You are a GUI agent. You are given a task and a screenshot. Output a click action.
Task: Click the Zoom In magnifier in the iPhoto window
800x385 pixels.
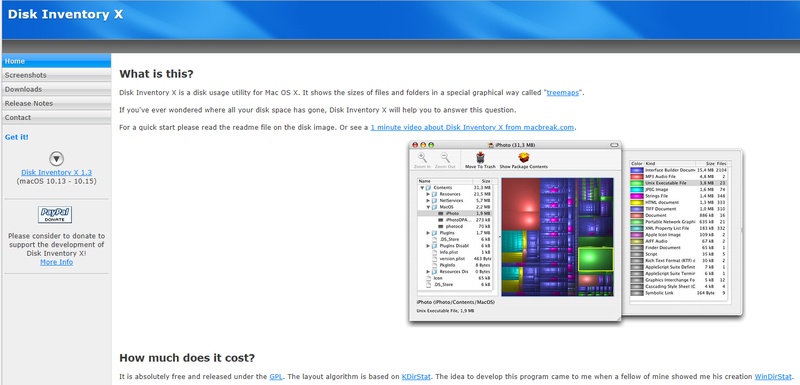pyautogui.click(x=422, y=157)
